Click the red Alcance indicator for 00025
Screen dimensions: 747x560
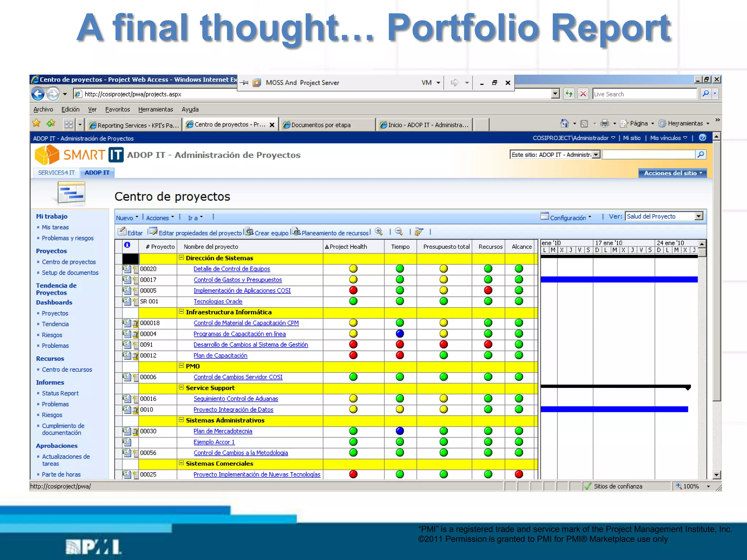(519, 474)
